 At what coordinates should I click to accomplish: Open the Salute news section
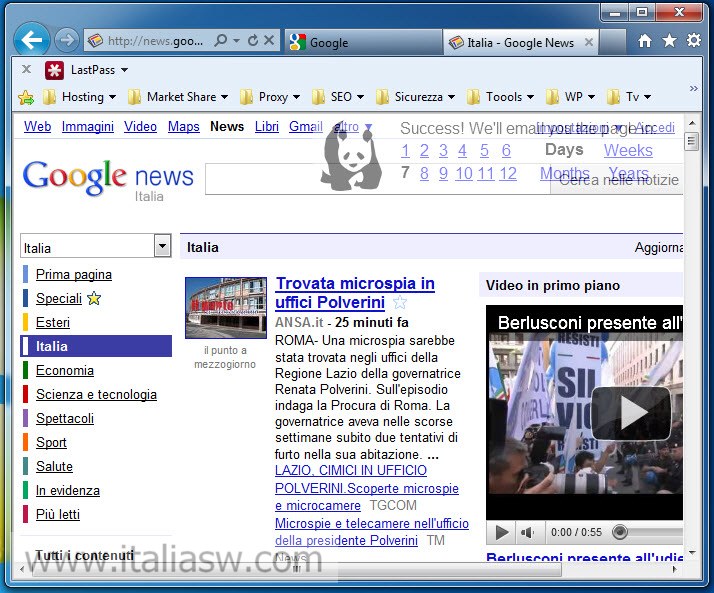point(54,466)
